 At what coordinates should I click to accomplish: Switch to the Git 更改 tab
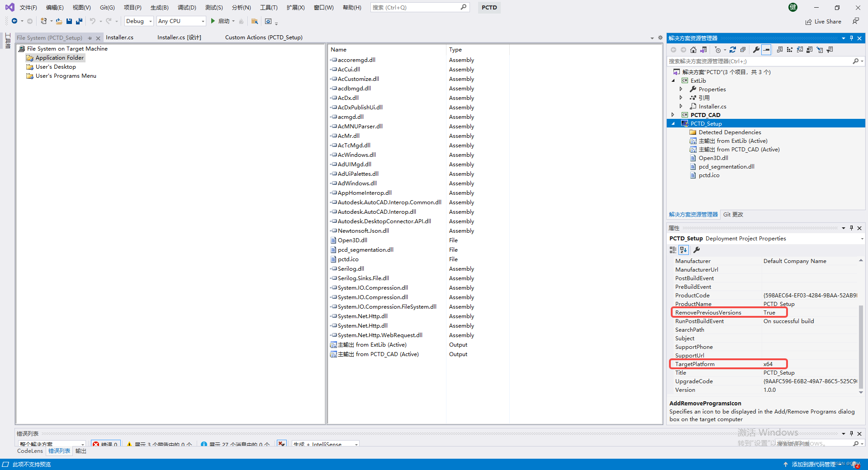(x=733, y=215)
